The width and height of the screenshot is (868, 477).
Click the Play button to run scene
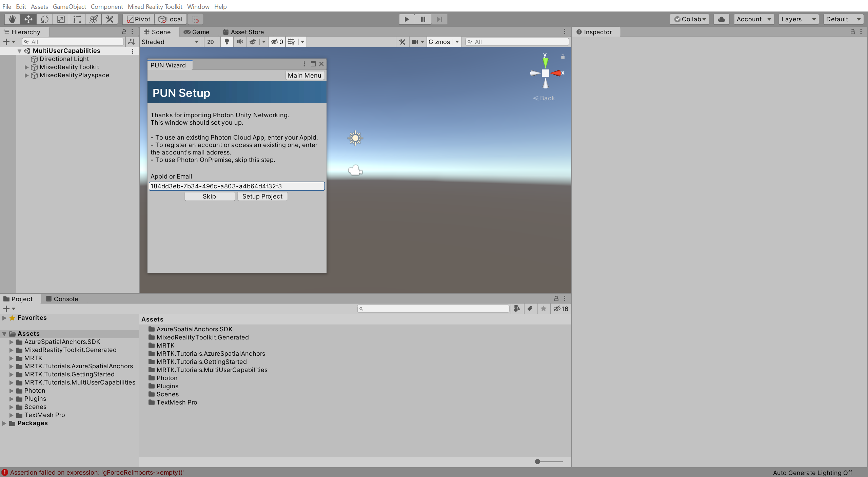(x=407, y=19)
